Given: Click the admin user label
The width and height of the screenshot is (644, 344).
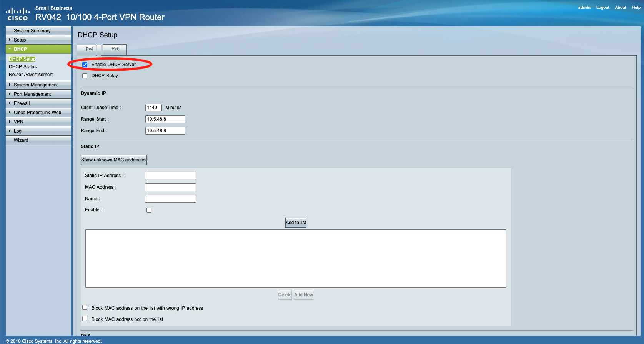Looking at the screenshot, I should 584,8.
